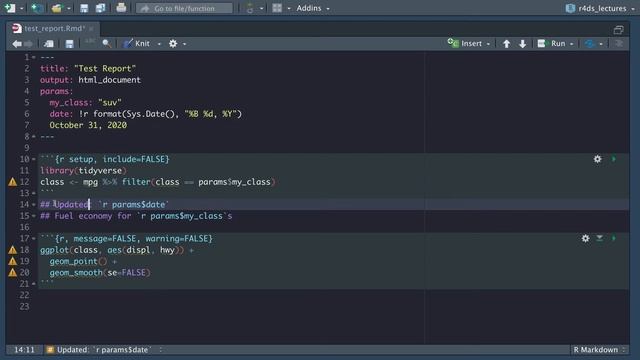Run the setup chunk green arrow

613,159
